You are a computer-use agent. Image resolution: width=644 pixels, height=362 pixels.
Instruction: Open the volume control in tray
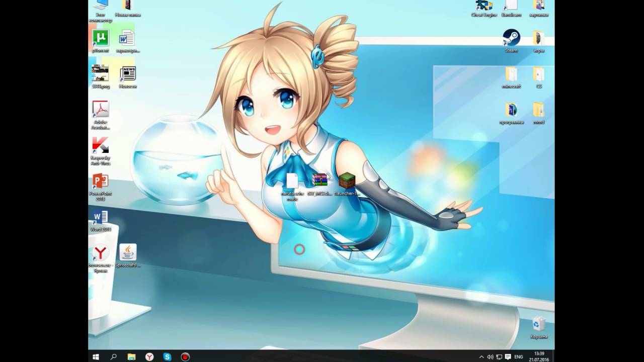click(490, 357)
